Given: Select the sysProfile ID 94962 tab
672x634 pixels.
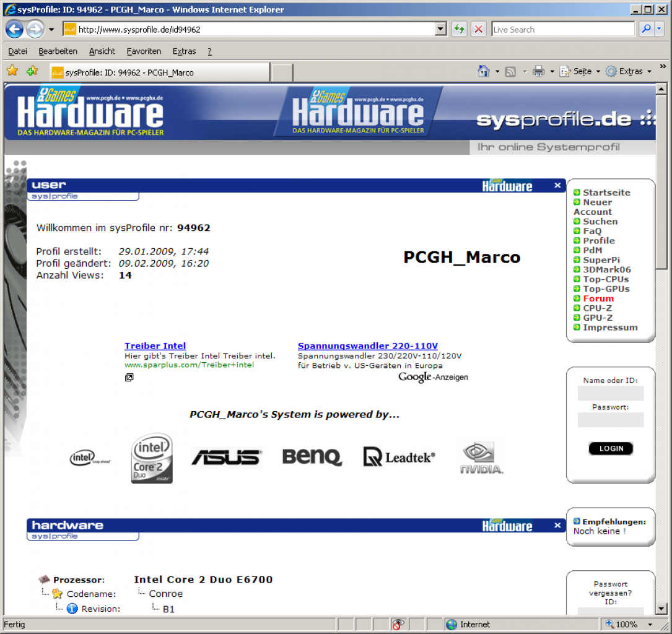Looking at the screenshot, I should [x=159, y=72].
